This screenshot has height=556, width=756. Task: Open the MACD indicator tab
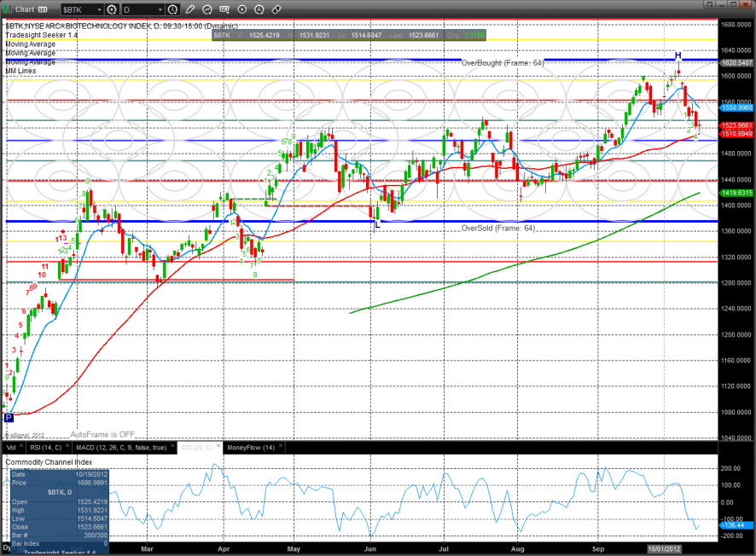(119, 447)
